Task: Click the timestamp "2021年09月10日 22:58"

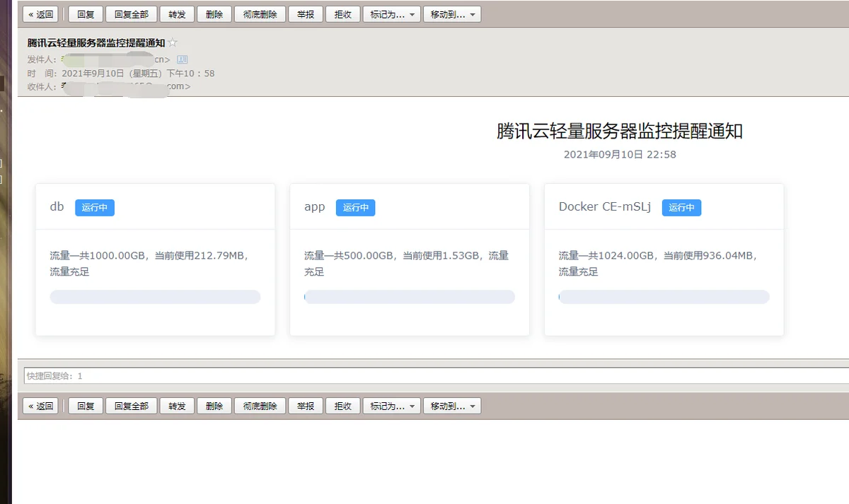Action: pyautogui.click(x=620, y=154)
